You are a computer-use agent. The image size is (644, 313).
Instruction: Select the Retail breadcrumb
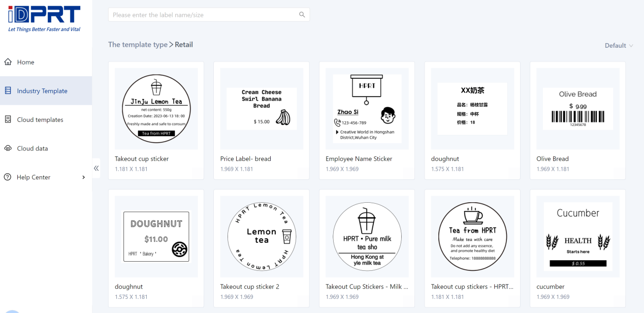(x=184, y=45)
